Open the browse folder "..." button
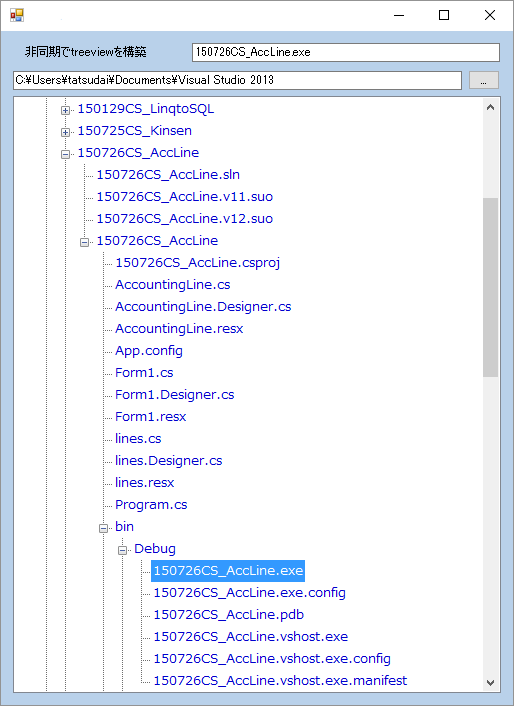Viewport: 514px width, 706px height. click(483, 80)
